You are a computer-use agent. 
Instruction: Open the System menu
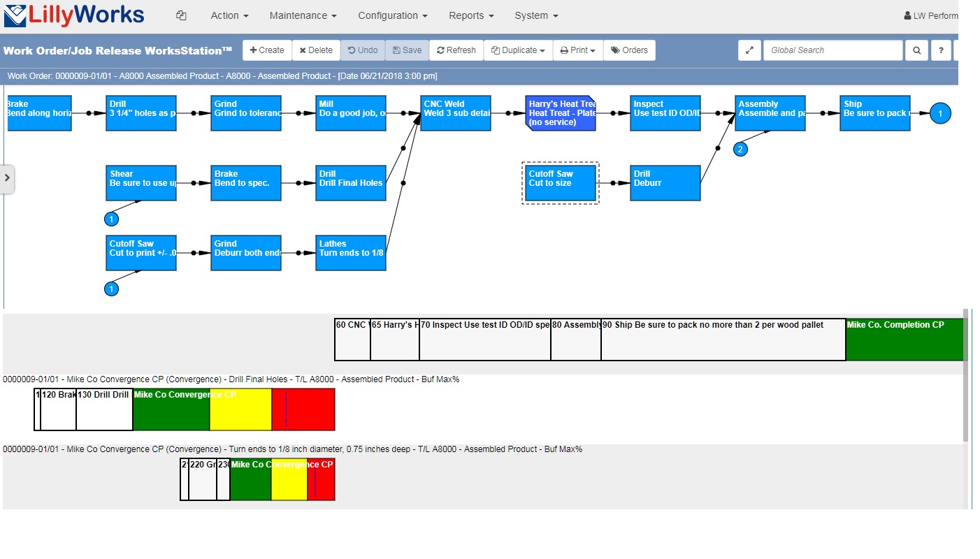[536, 15]
